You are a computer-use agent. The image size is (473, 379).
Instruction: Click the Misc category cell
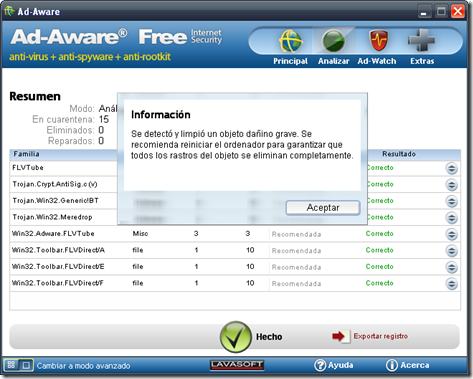(x=140, y=234)
